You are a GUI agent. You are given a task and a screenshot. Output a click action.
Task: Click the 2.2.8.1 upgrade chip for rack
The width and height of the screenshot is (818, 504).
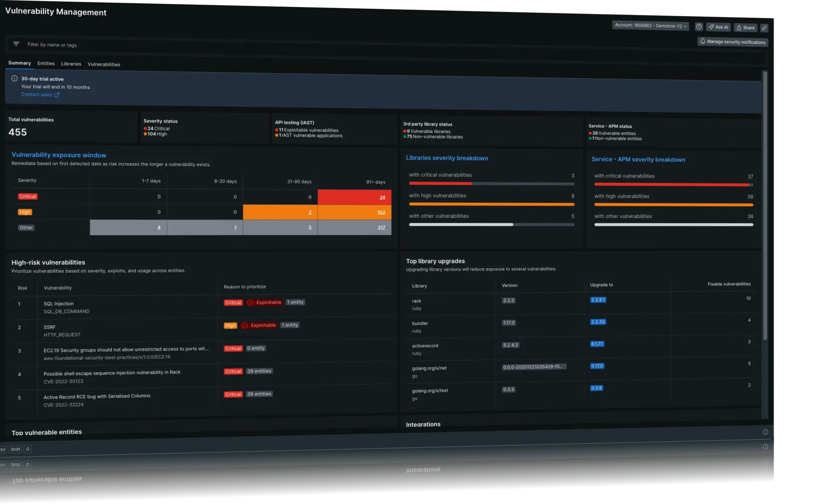tap(598, 299)
